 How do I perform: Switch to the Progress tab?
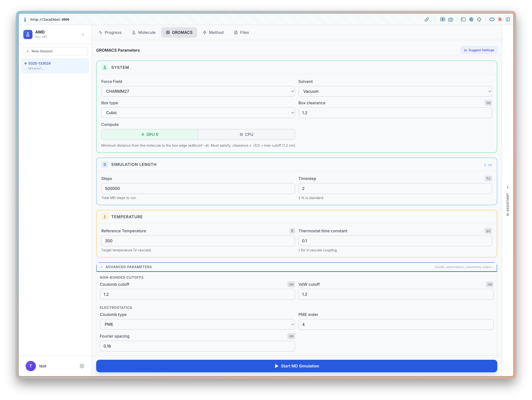tap(110, 32)
